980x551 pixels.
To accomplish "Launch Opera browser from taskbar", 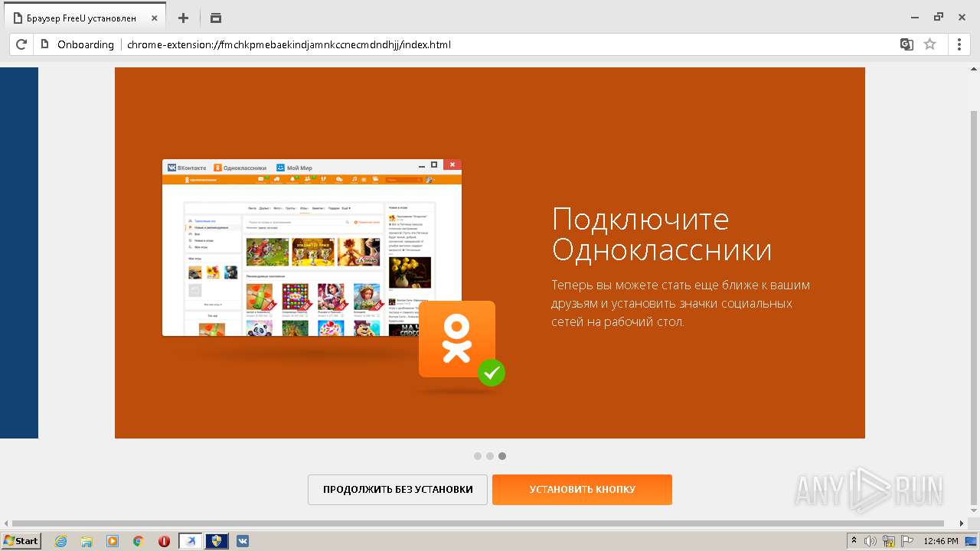I will [x=164, y=541].
